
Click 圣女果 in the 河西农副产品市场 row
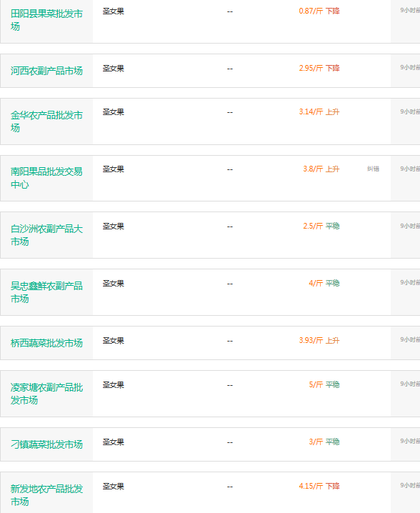(114, 69)
